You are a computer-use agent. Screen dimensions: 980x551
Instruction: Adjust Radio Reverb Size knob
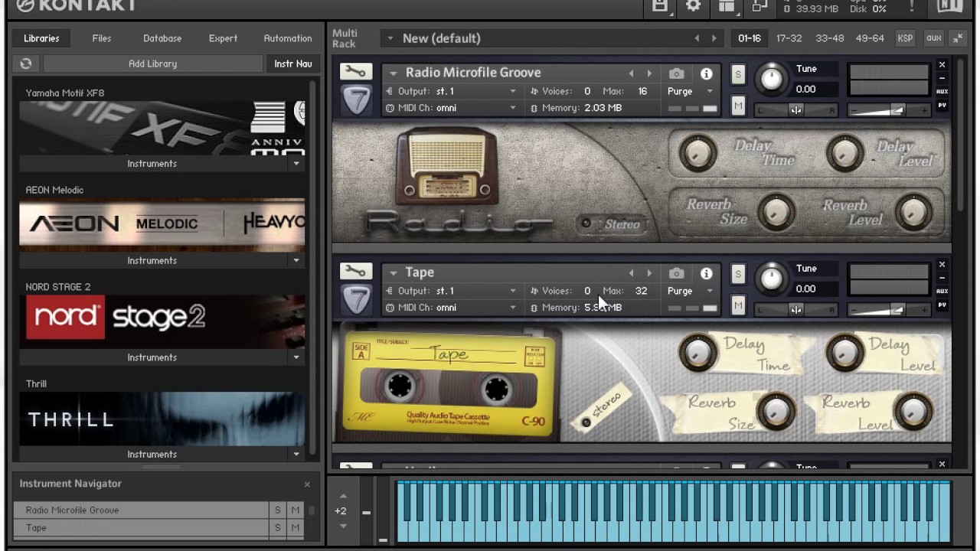(x=776, y=211)
